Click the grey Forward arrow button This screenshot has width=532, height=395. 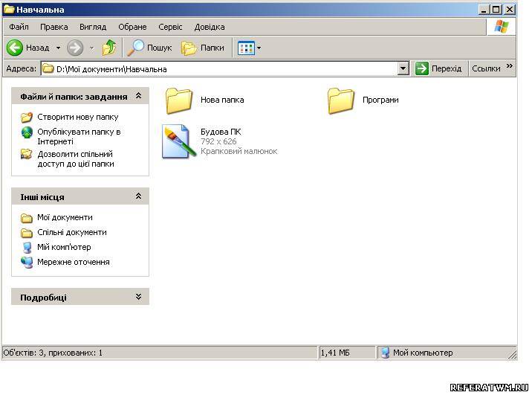point(75,48)
